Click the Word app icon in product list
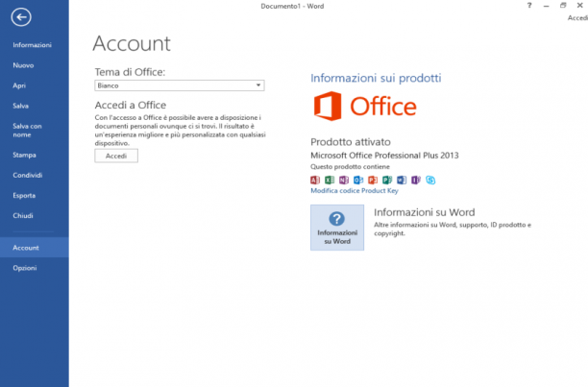The height and width of the screenshot is (387, 588). click(x=402, y=181)
